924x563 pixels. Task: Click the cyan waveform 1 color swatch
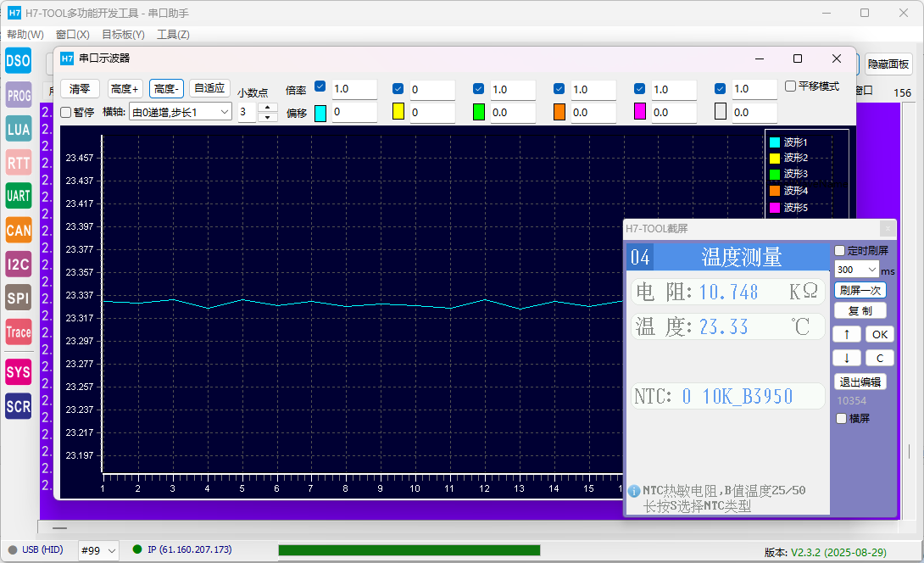320,113
